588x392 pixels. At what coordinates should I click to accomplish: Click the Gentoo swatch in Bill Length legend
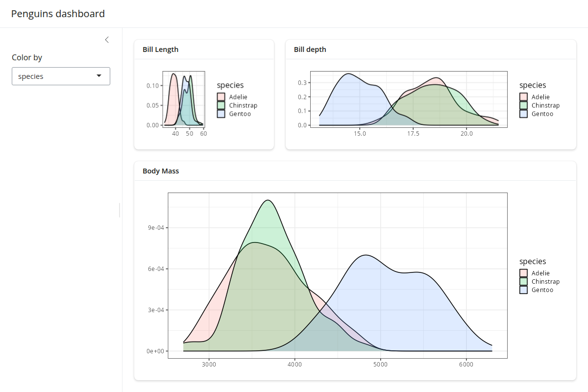tap(221, 114)
